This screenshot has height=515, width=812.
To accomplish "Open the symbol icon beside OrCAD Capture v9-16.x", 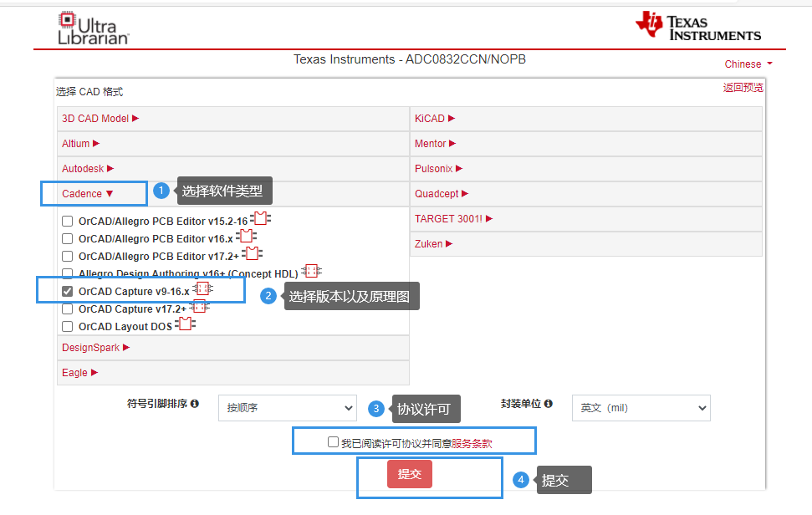I will tap(202, 288).
